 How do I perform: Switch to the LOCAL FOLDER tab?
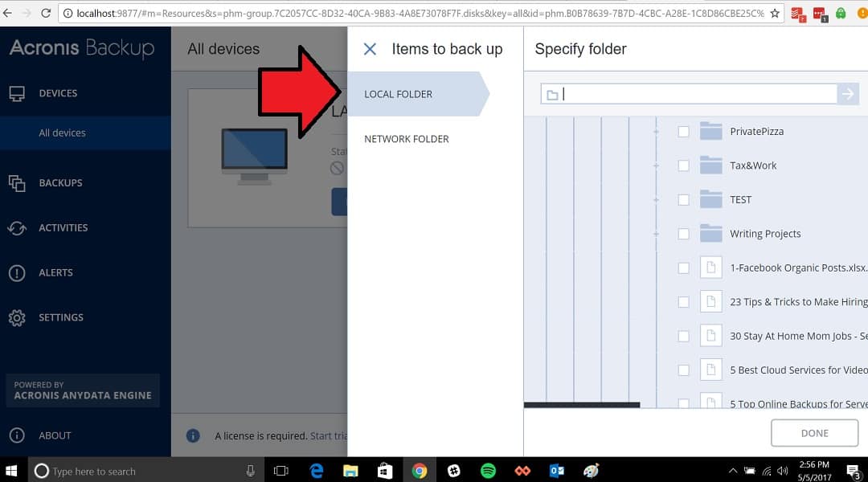click(x=418, y=94)
